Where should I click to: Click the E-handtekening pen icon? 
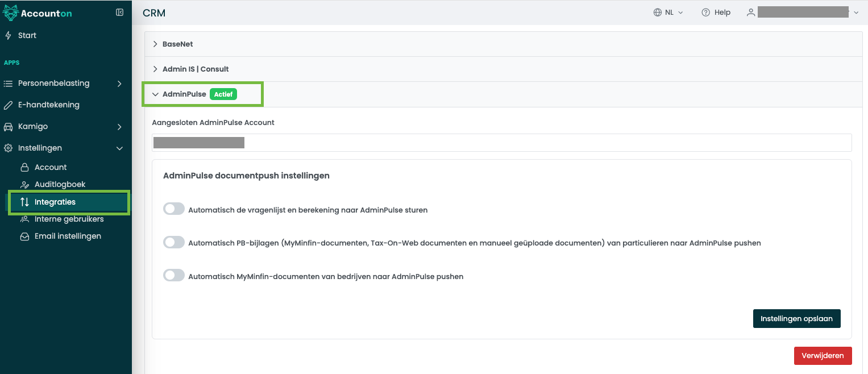click(8, 105)
